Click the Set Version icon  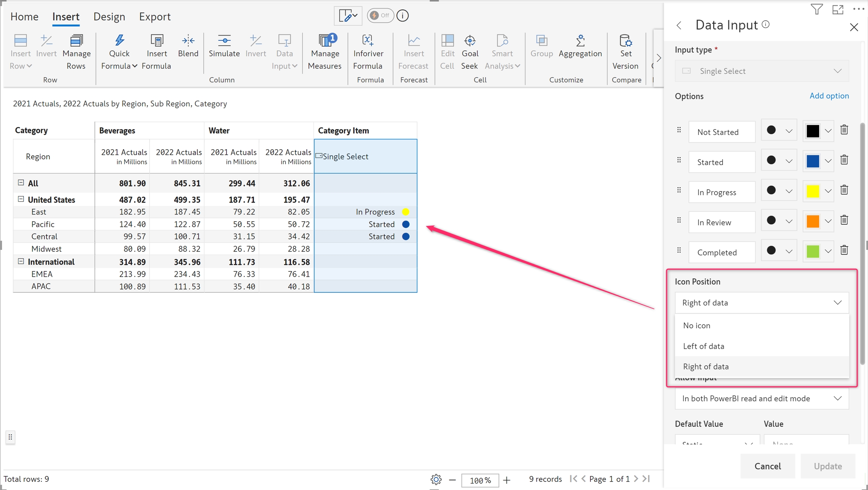pyautogui.click(x=625, y=41)
